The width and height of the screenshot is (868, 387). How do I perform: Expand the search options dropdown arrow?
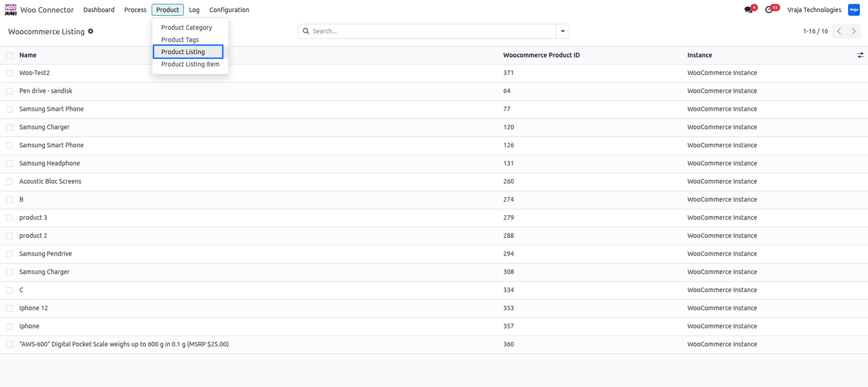click(x=563, y=31)
